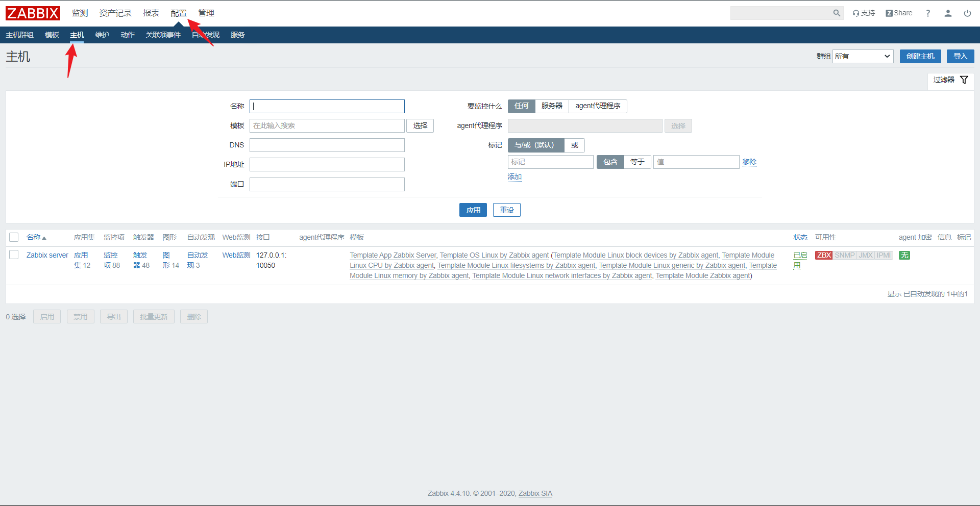Focus the 端口 input field
This screenshot has height=506, width=980.
[327, 185]
